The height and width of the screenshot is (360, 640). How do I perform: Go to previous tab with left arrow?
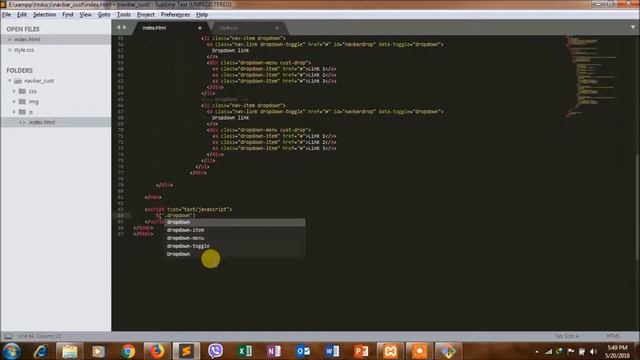118,27
